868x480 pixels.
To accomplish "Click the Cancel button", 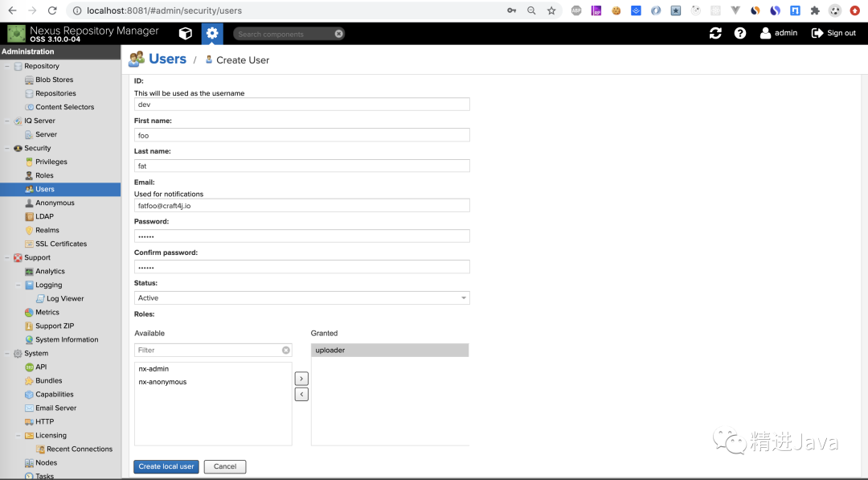I will tap(225, 466).
